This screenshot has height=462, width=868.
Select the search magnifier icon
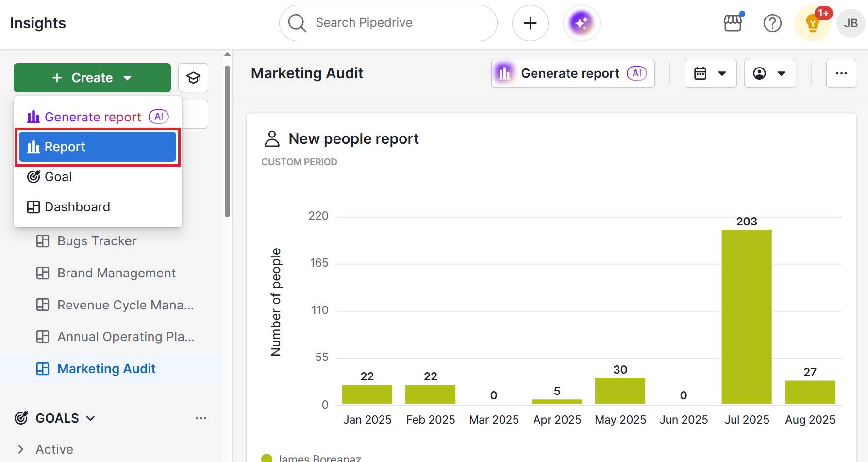(296, 22)
